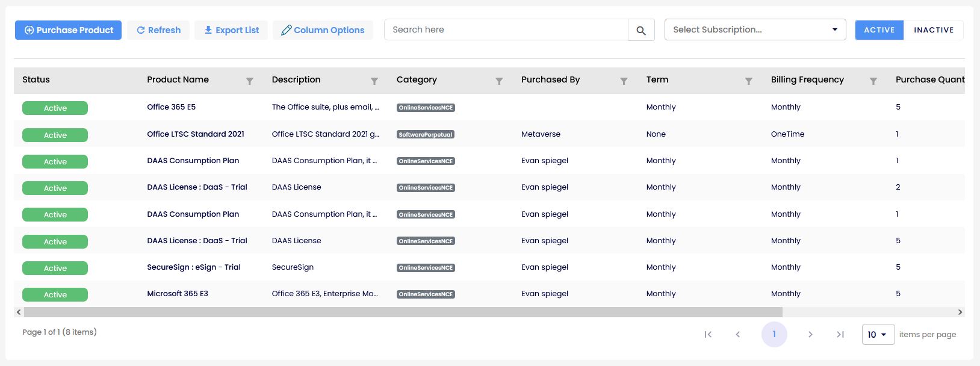Filter the Product Name column

click(250, 81)
